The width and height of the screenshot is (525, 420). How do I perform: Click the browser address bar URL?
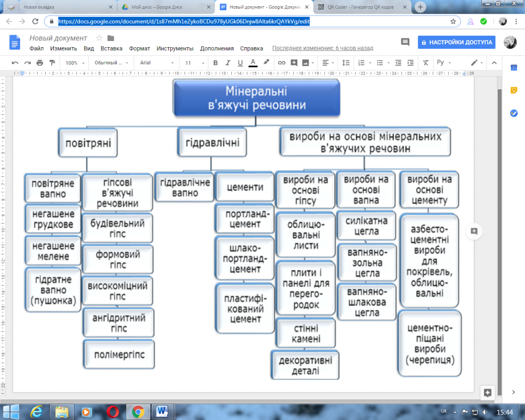[x=184, y=22]
